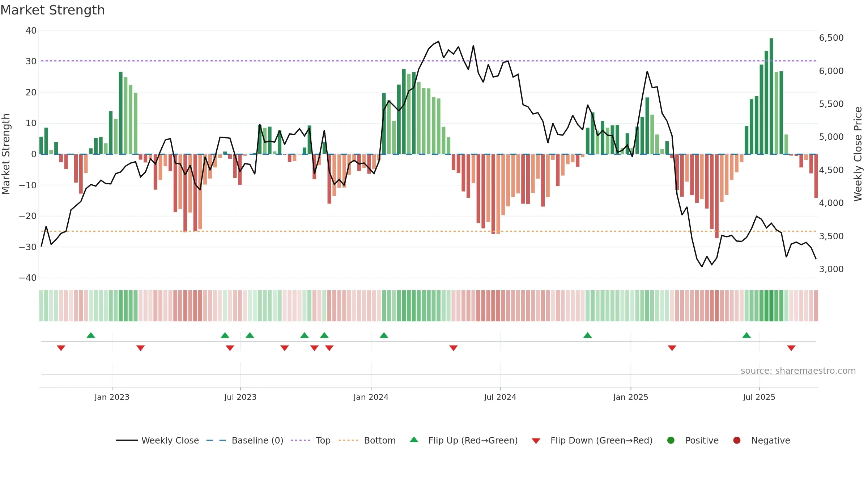Click the Jan 2023 x-axis label
This screenshot has width=868, height=488.
pos(112,397)
